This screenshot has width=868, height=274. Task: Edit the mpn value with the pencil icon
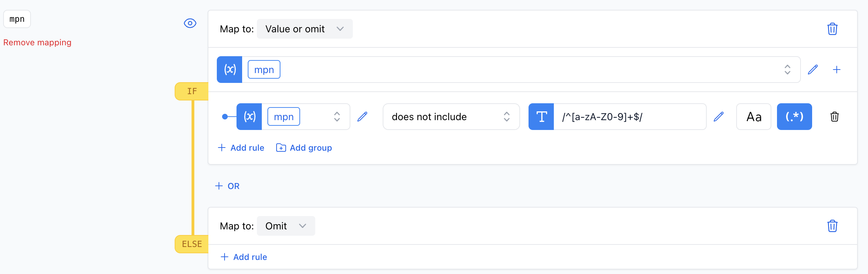(813, 70)
